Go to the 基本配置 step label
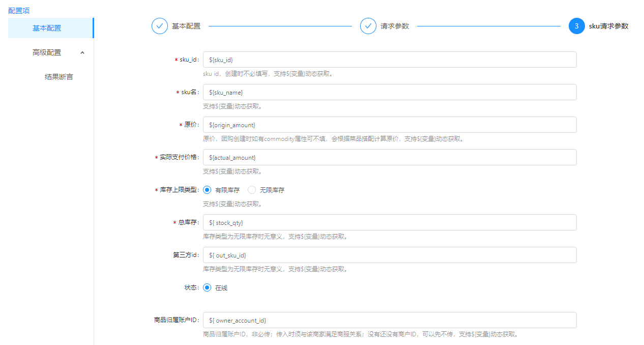The width and height of the screenshot is (644, 345). [186, 26]
